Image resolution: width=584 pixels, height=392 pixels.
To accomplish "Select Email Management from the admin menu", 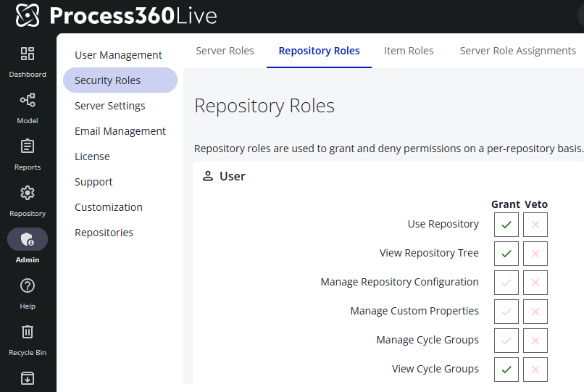I will click(120, 131).
